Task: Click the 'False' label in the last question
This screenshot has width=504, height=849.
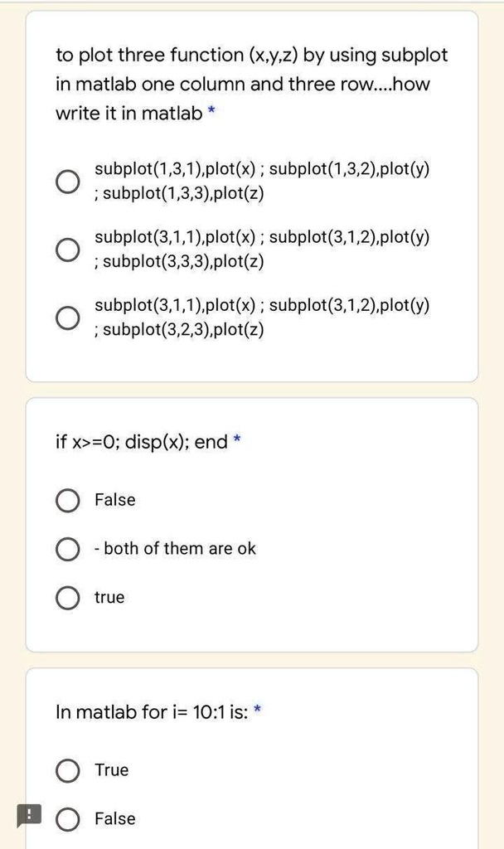Action: (x=114, y=818)
